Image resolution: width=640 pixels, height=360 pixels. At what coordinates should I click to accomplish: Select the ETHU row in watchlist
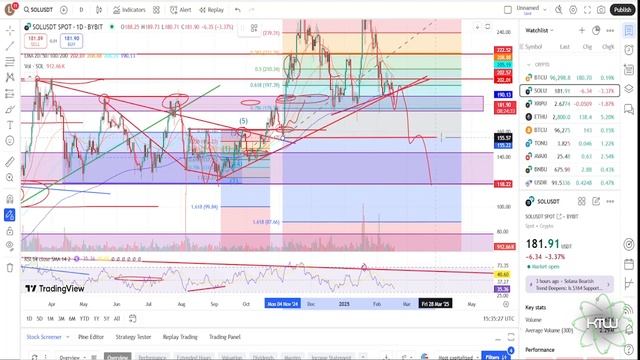[x=570, y=117]
